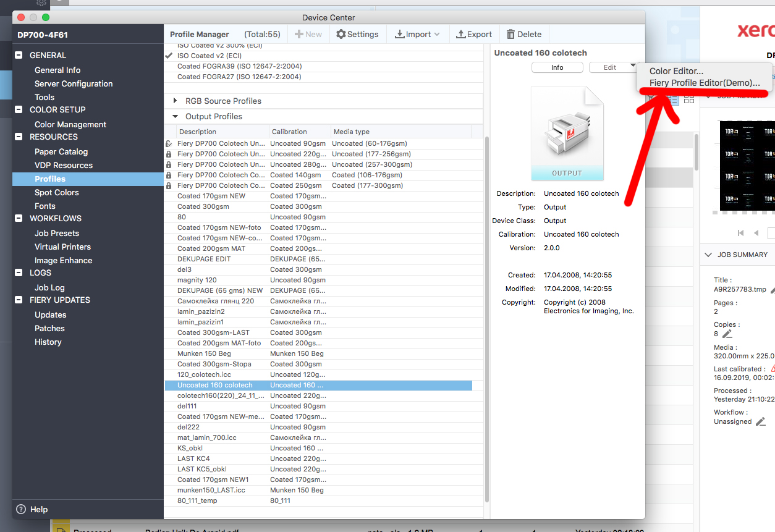Click the lock icon on Coated 140gsm row
The image size is (775, 532).
click(x=169, y=175)
